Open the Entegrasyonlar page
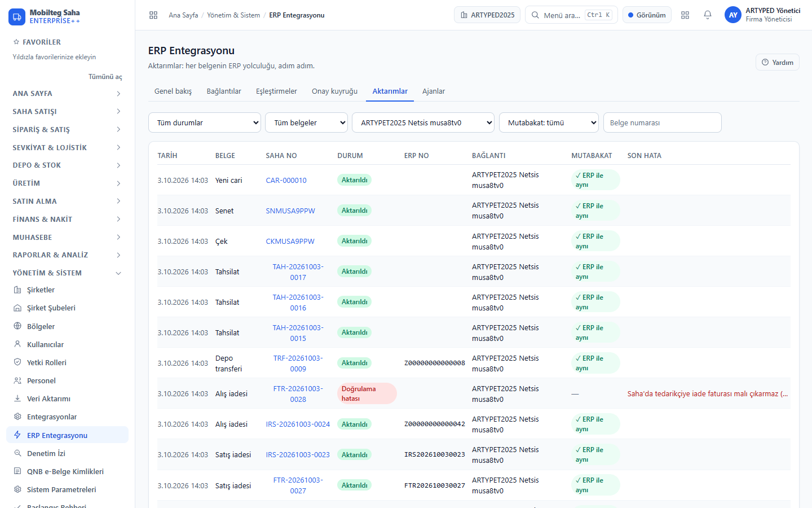Viewport: 812px width, 508px height. [x=67, y=417]
